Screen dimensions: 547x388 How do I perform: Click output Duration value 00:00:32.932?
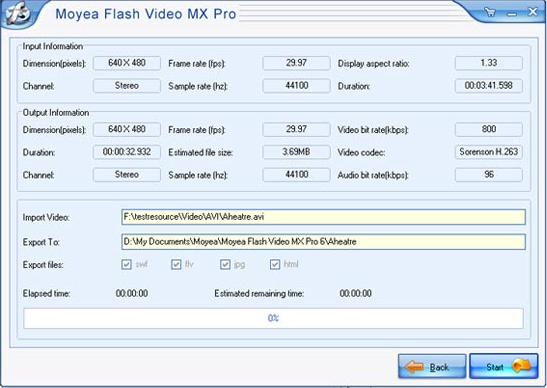tap(127, 152)
